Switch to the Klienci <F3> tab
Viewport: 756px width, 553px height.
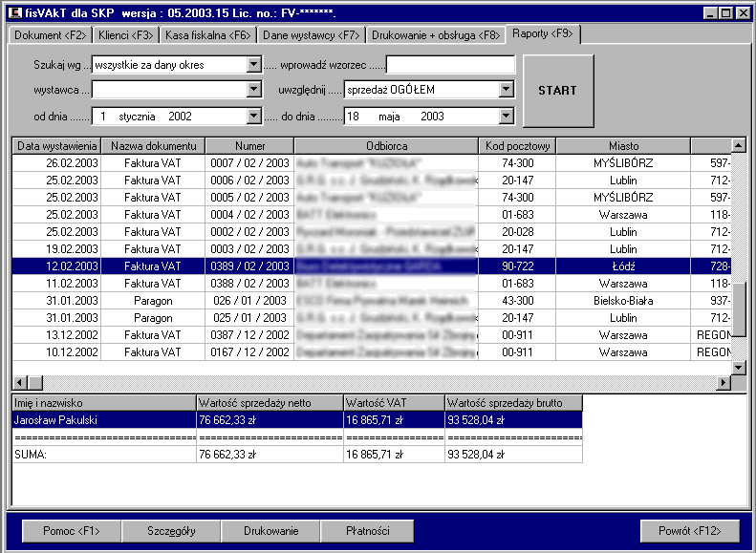point(125,34)
